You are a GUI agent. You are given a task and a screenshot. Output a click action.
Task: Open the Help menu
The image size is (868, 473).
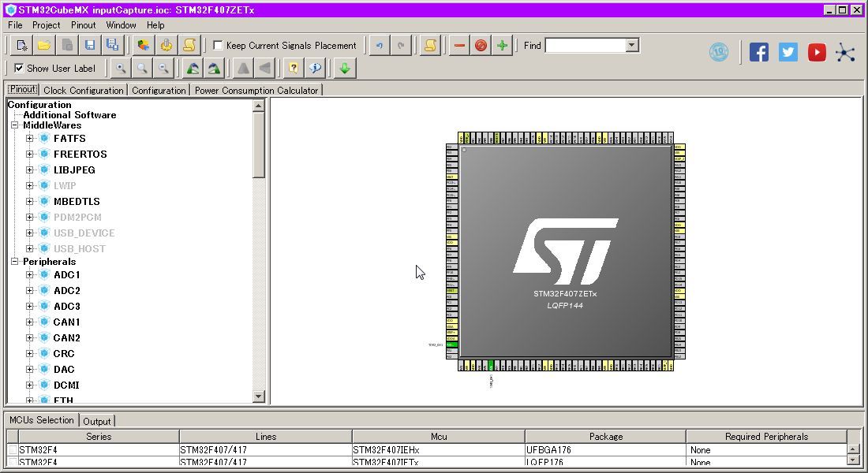(x=155, y=25)
